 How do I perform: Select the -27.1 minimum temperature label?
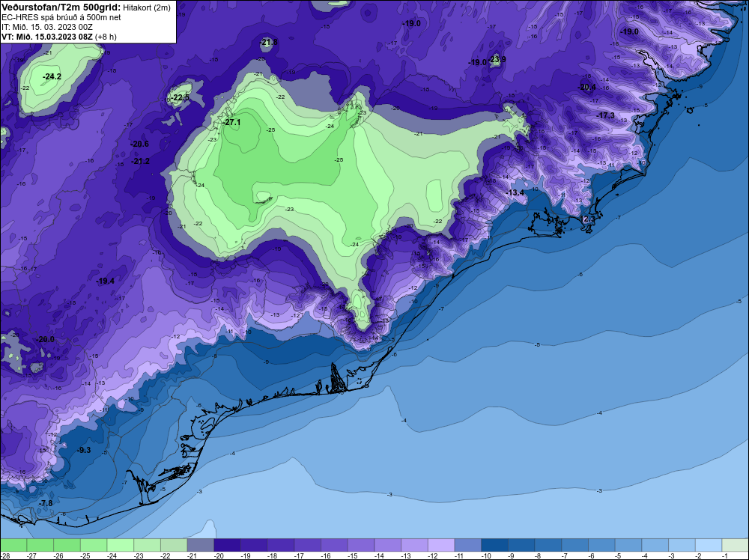tap(231, 122)
